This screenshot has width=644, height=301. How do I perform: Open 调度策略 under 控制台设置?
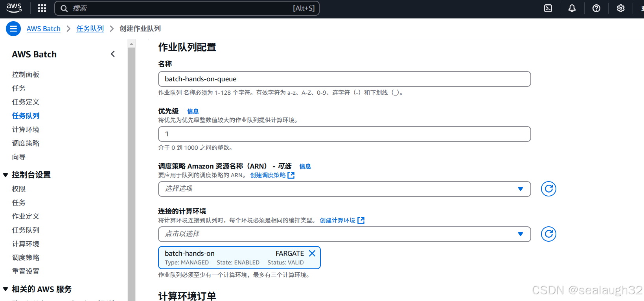pyautogui.click(x=26, y=258)
